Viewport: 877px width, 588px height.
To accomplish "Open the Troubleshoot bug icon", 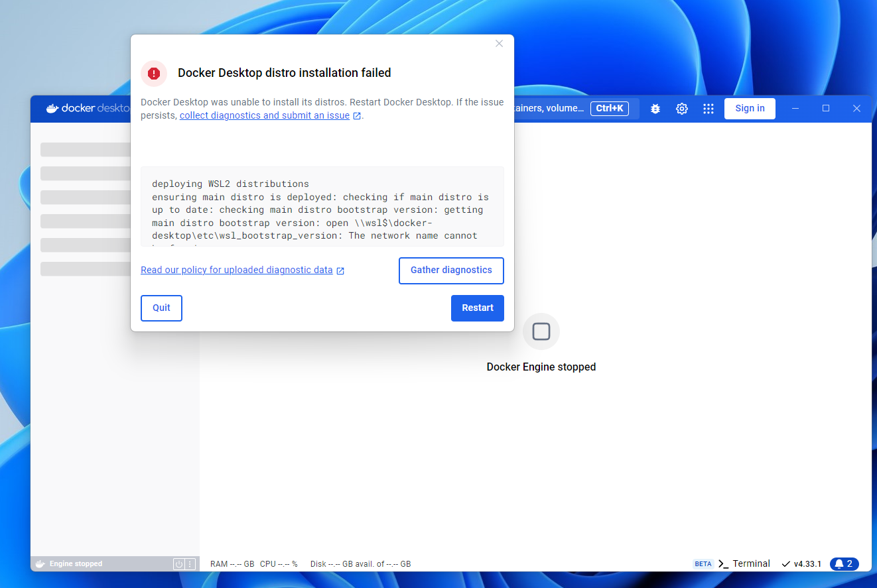I will [x=655, y=109].
